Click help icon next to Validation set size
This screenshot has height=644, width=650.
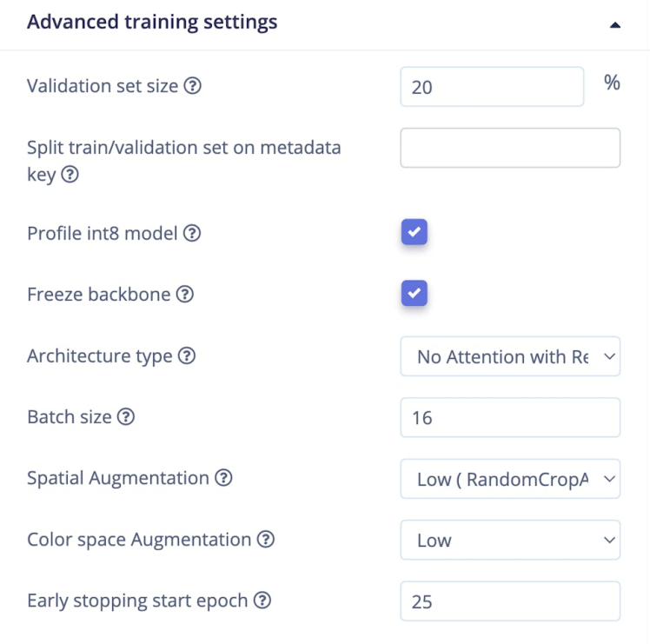193,86
